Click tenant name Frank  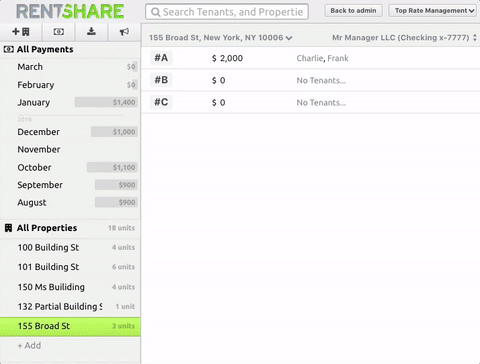coord(338,58)
